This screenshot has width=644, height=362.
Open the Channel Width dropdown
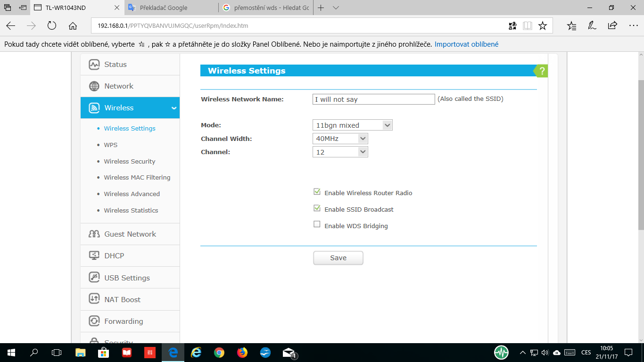coord(340,139)
